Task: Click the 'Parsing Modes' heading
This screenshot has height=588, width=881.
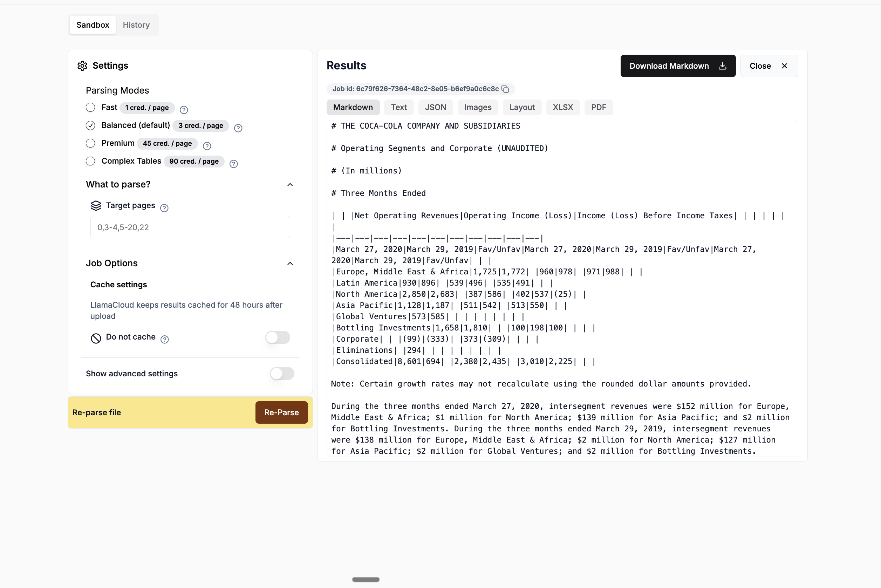Action: (x=117, y=90)
